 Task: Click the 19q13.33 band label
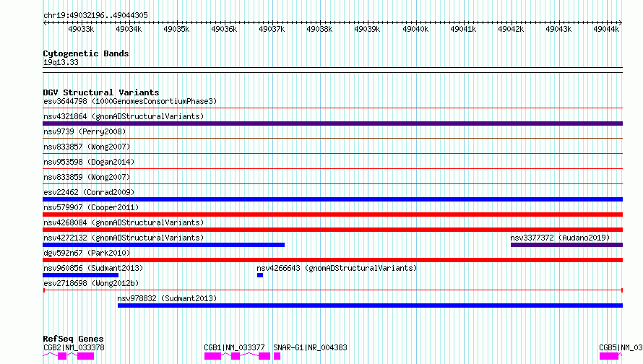point(61,62)
